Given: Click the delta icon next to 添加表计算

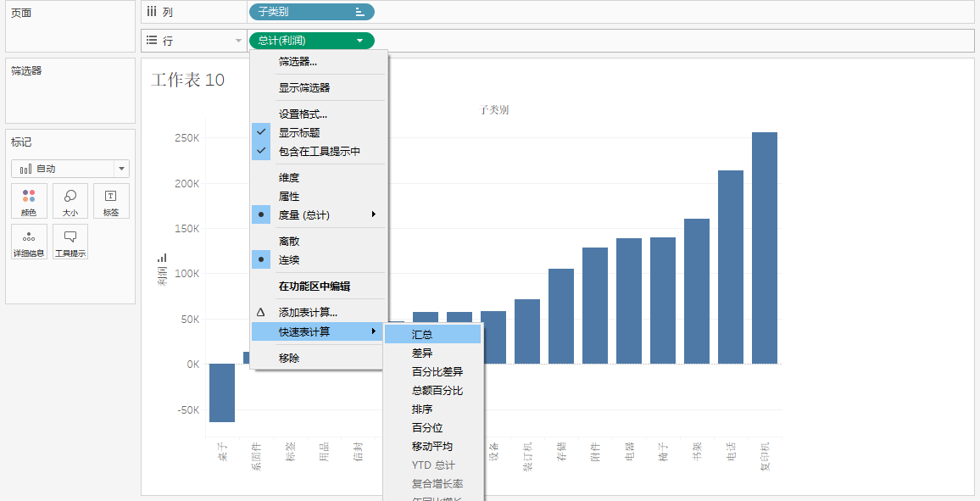Looking at the screenshot, I should click(x=261, y=312).
